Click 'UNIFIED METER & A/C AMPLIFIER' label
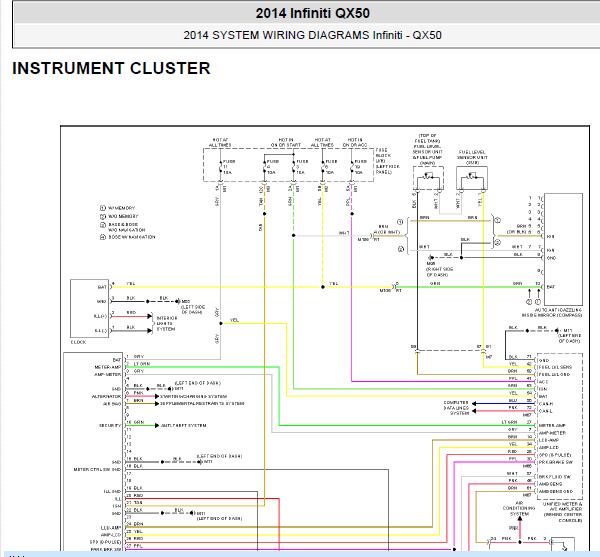Screen dimensions: 600x557 tap(562, 512)
